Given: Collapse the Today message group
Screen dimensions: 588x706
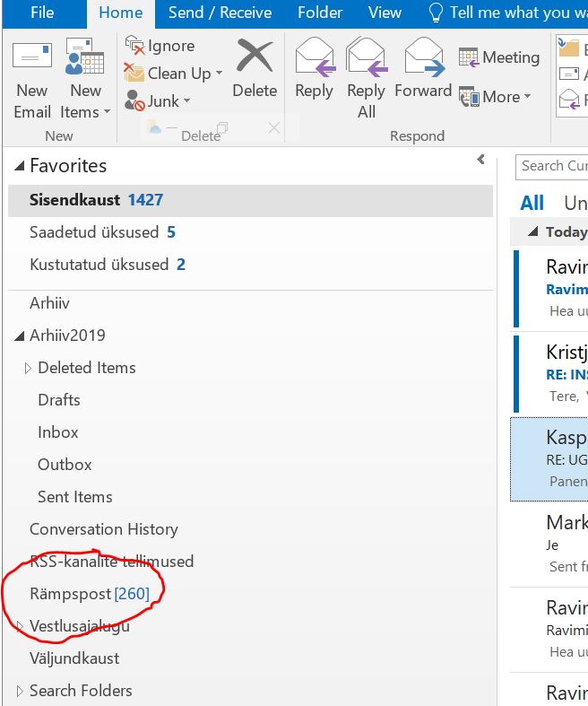Looking at the screenshot, I should click(x=533, y=231).
